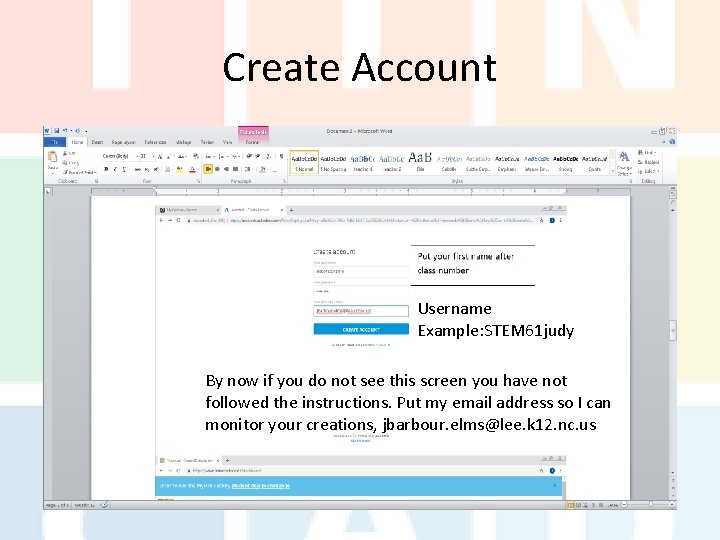Screen dimensions: 720x540
Task: Grow font size icon
Action: coord(160,157)
